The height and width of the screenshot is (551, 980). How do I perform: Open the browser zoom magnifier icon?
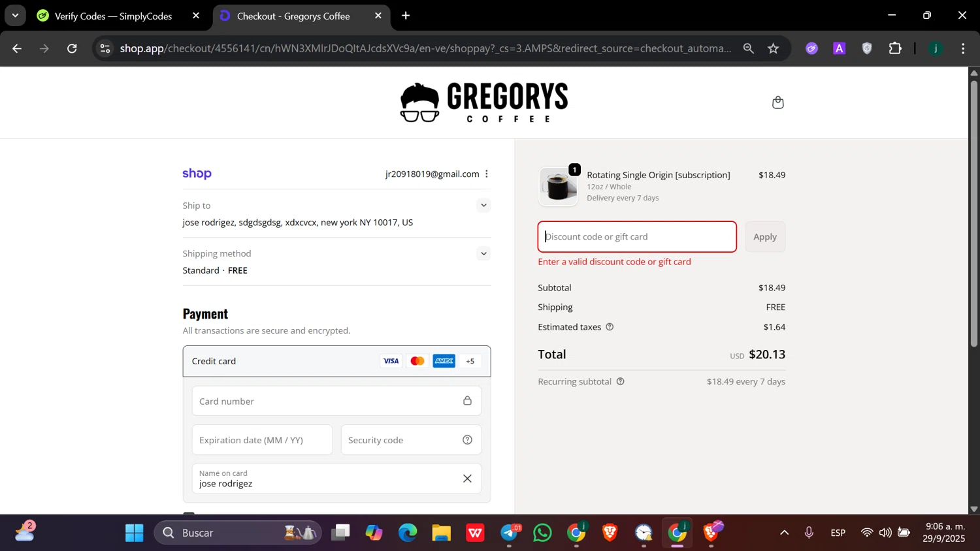[748, 48]
